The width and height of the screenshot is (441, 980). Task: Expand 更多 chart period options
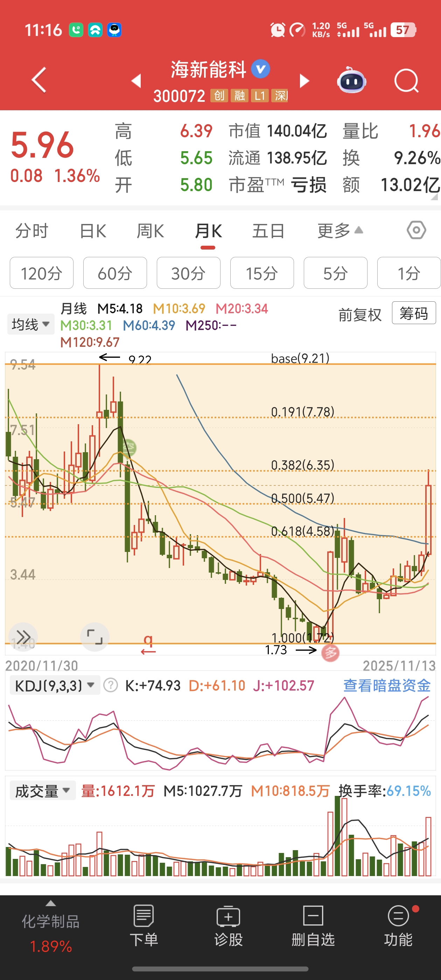(x=340, y=231)
